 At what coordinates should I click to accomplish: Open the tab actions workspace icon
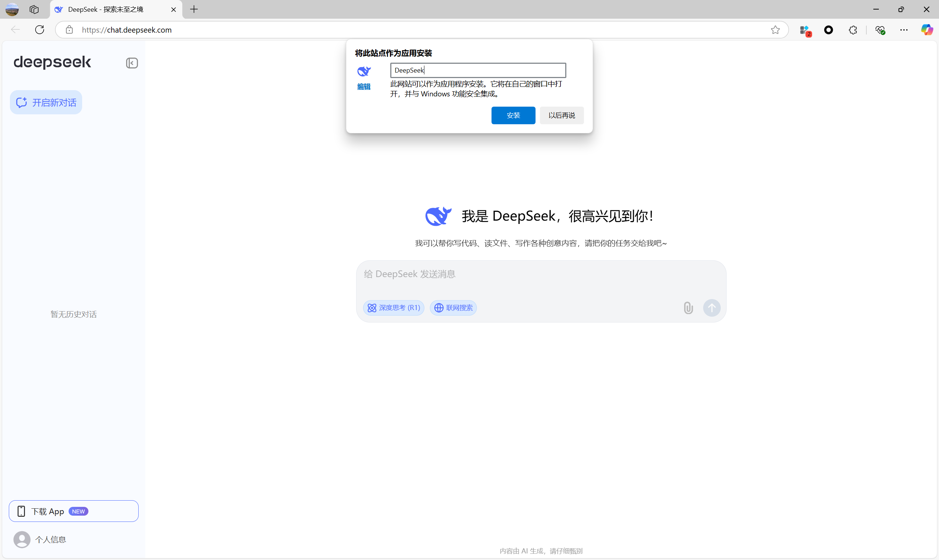(x=34, y=10)
